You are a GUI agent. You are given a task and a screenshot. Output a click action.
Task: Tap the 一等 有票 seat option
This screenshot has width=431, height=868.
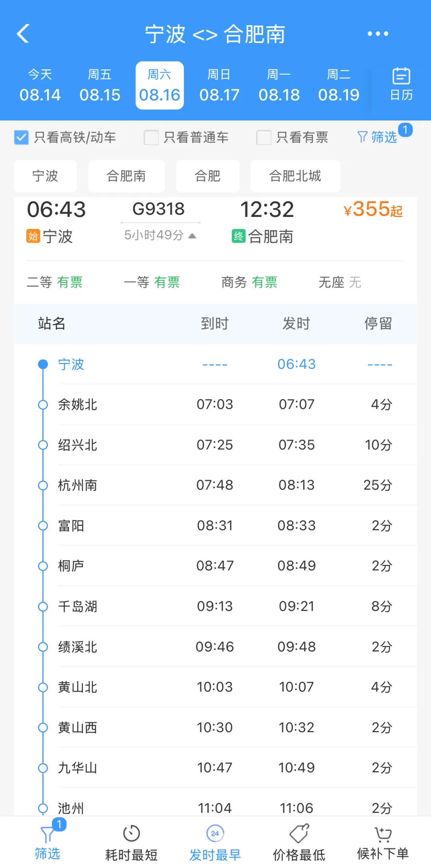[x=152, y=282]
